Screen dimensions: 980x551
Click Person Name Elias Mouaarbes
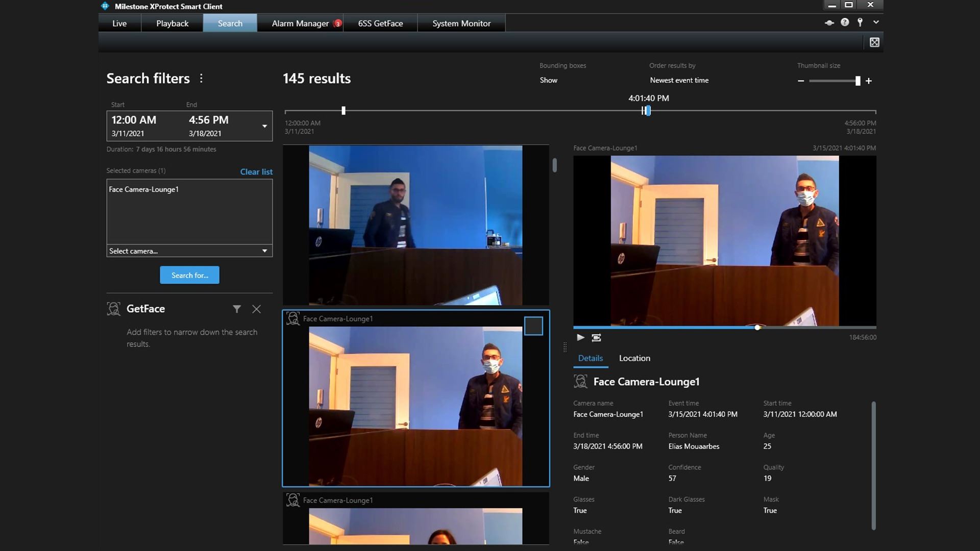[x=694, y=446]
